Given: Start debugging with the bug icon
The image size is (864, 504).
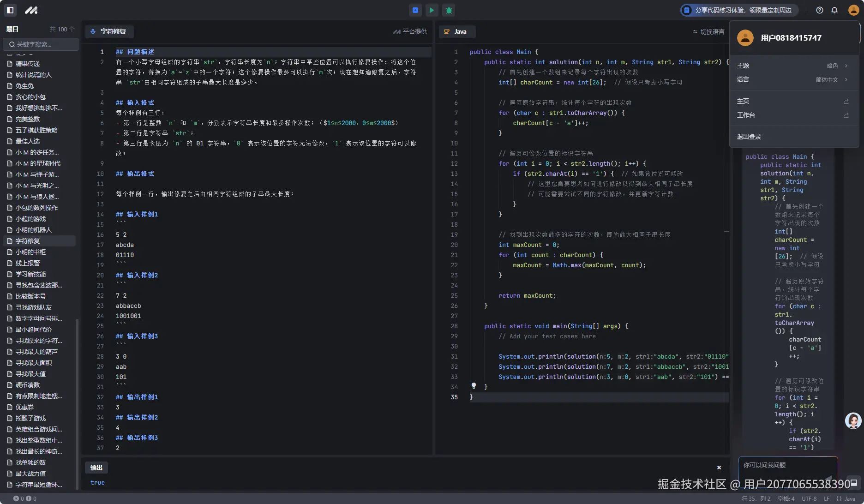Looking at the screenshot, I should click(x=449, y=10).
